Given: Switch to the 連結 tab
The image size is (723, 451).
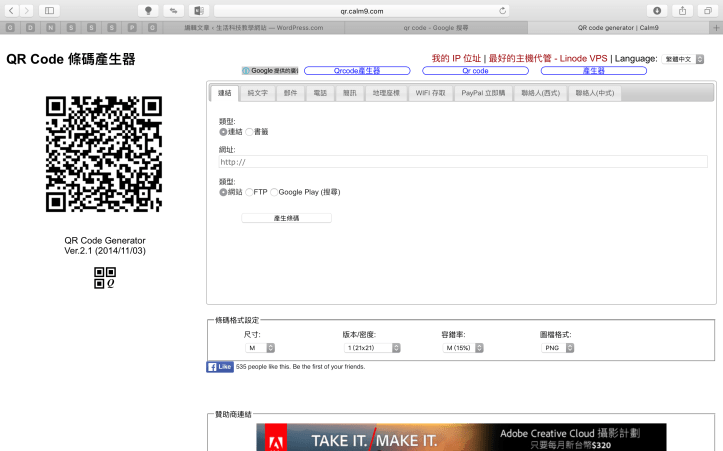Looking at the screenshot, I should [225, 93].
